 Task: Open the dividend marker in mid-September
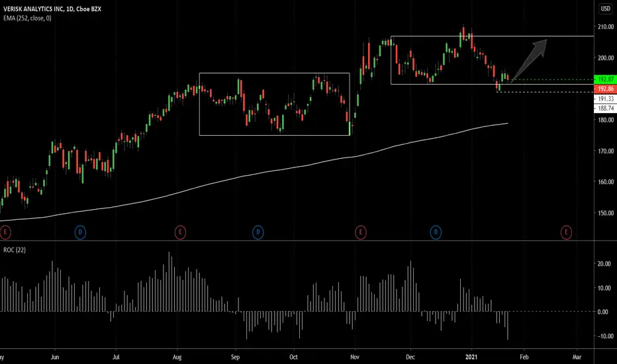point(258,232)
